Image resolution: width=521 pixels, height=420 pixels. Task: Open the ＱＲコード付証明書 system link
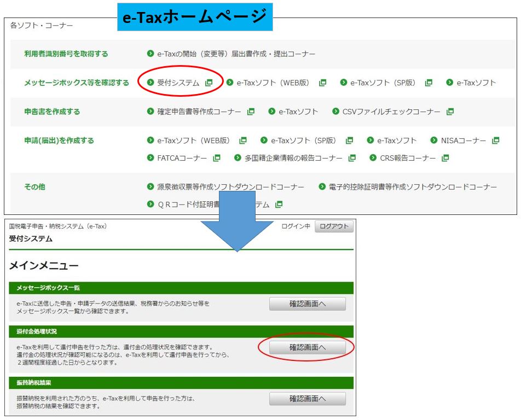click(213, 205)
